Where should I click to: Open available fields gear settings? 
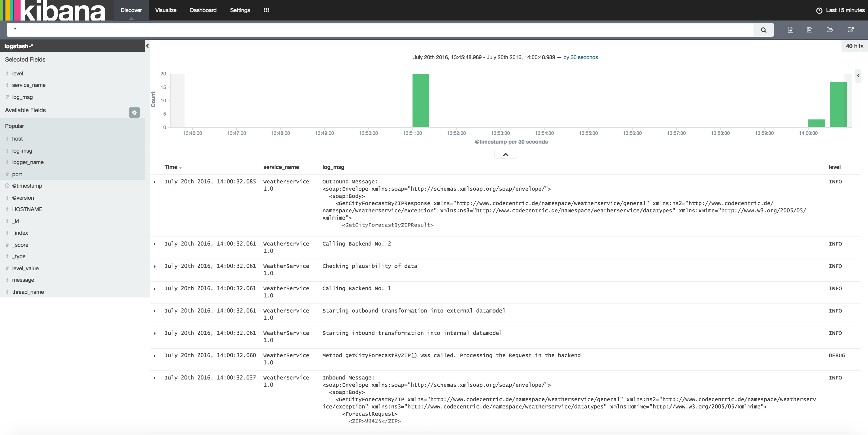coord(134,112)
